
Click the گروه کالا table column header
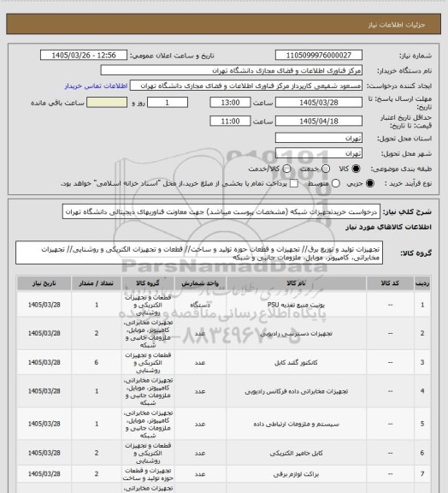148,283
